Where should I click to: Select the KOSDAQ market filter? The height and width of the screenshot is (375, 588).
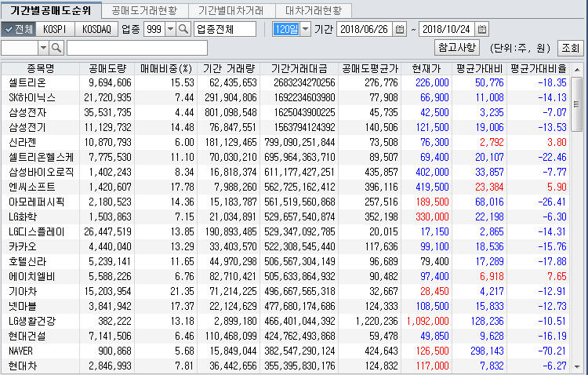(x=96, y=30)
